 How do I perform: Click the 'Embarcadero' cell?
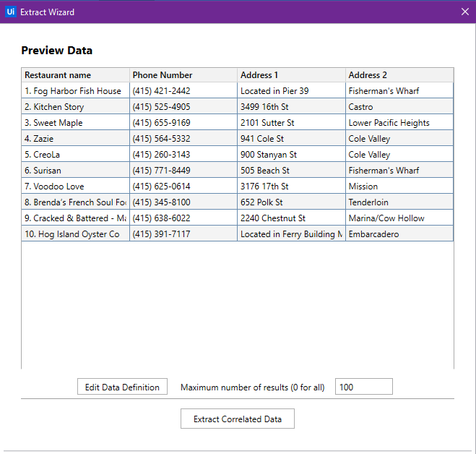pyautogui.click(x=399, y=234)
